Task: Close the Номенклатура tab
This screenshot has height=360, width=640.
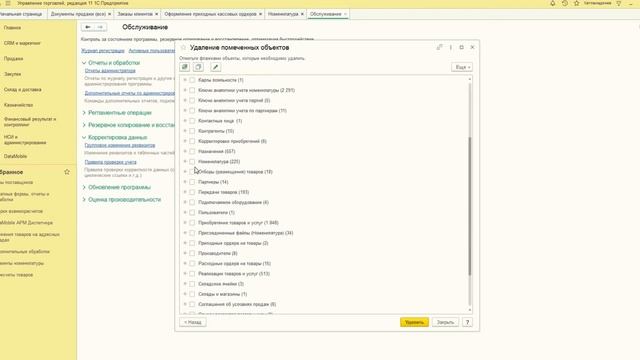Action: pyautogui.click(x=302, y=14)
